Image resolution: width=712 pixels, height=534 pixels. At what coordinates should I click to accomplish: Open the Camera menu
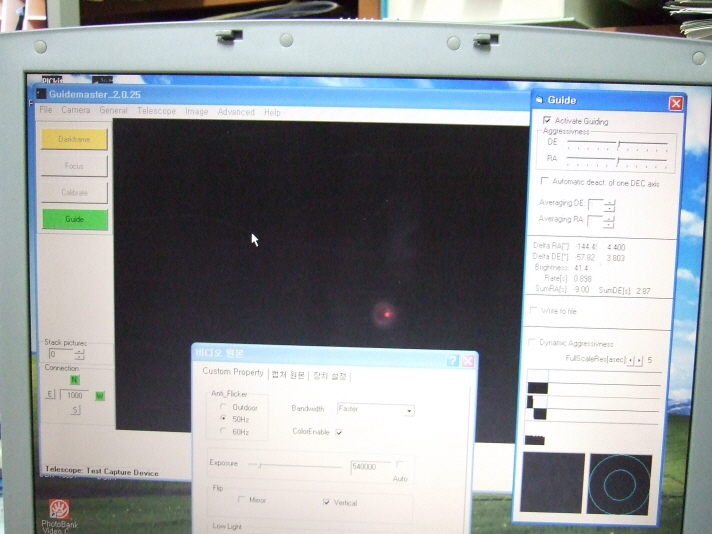[x=76, y=111]
